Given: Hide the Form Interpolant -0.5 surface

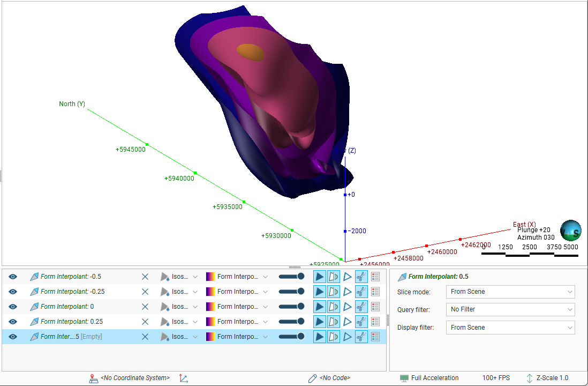Looking at the screenshot, I should (13, 277).
